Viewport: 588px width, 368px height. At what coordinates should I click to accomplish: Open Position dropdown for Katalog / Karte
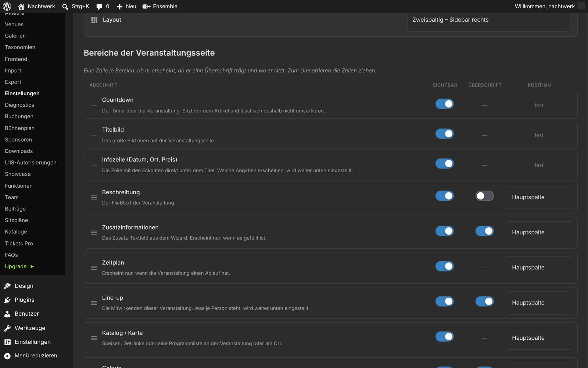[539, 338]
